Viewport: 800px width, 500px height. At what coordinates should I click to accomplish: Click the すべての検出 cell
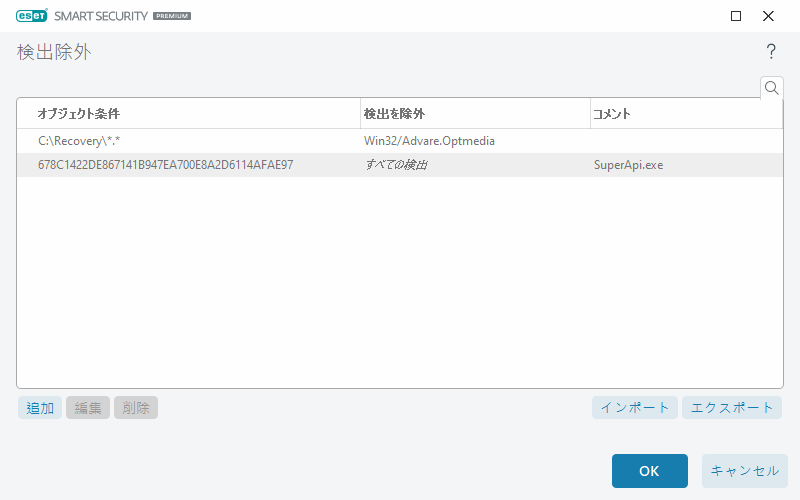396,165
